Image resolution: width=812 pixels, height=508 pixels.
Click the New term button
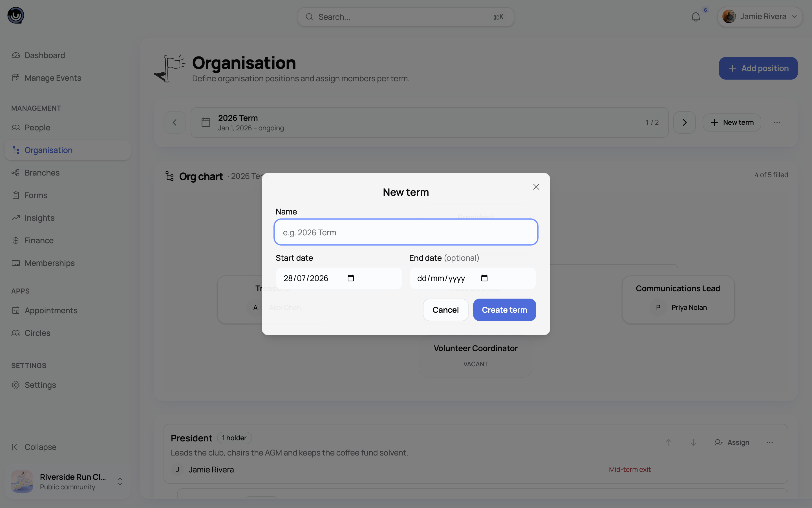tap(731, 122)
